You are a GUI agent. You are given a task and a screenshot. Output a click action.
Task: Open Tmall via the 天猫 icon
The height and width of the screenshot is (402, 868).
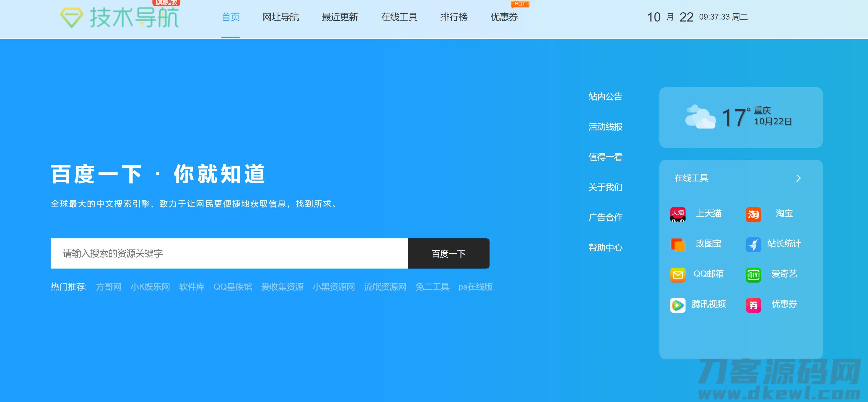(x=678, y=214)
